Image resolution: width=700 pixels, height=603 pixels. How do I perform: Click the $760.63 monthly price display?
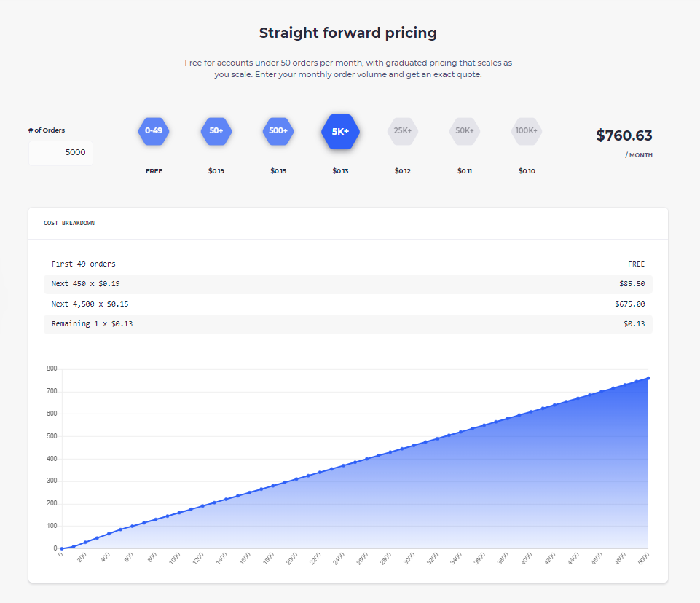[x=624, y=135]
